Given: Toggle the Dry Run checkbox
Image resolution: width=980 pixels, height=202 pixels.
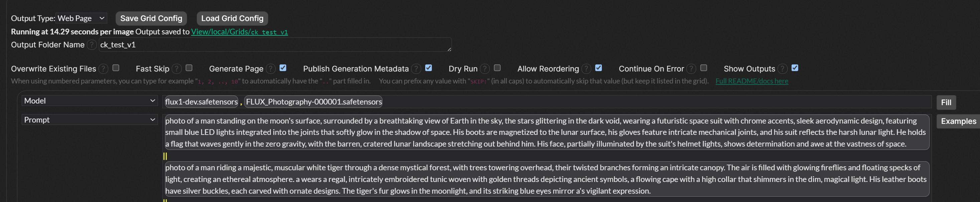Looking at the screenshot, I should point(497,68).
